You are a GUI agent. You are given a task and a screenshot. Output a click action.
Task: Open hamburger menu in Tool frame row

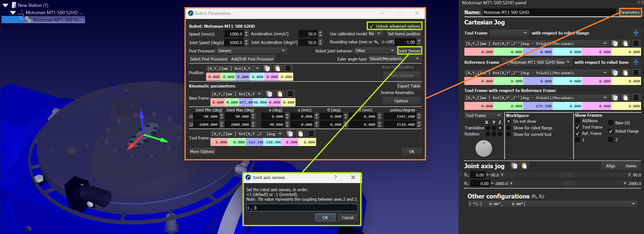point(311,134)
